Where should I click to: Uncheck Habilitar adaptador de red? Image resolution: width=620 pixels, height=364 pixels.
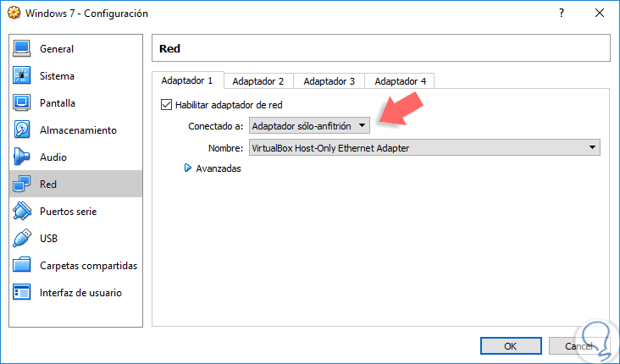pyautogui.click(x=166, y=106)
